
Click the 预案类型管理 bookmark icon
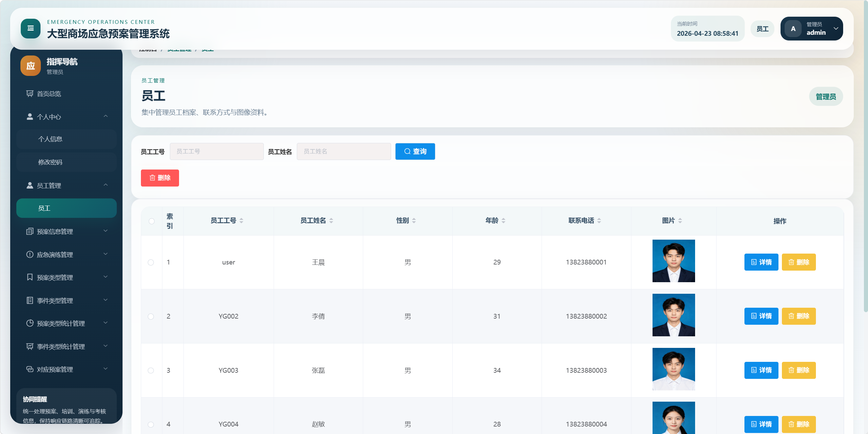(x=30, y=277)
